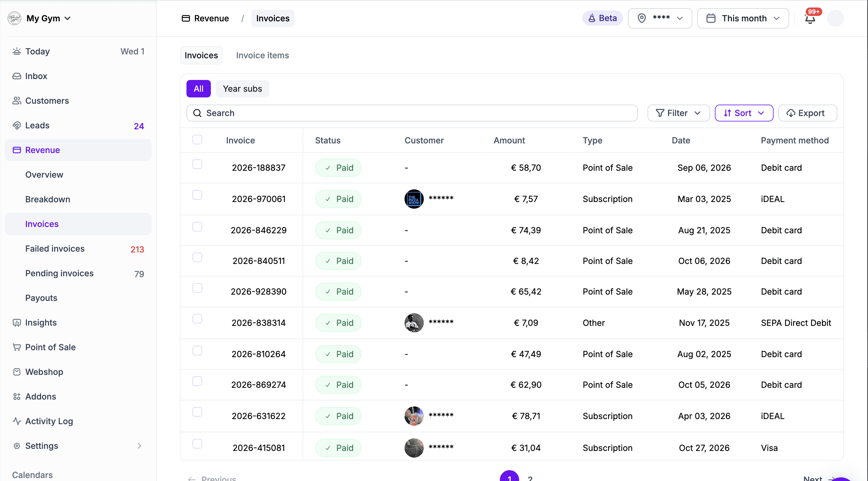Click the Addons grid icon
The image size is (868, 481).
[17, 397]
